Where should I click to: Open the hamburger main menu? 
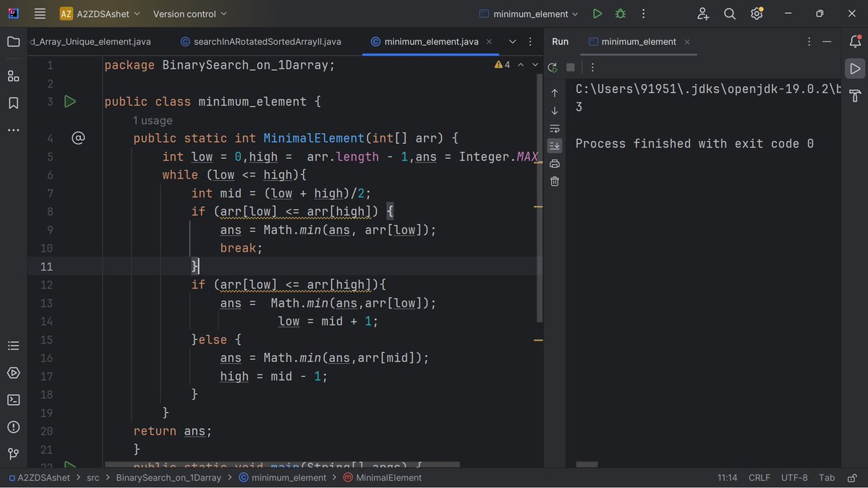pyautogui.click(x=40, y=13)
